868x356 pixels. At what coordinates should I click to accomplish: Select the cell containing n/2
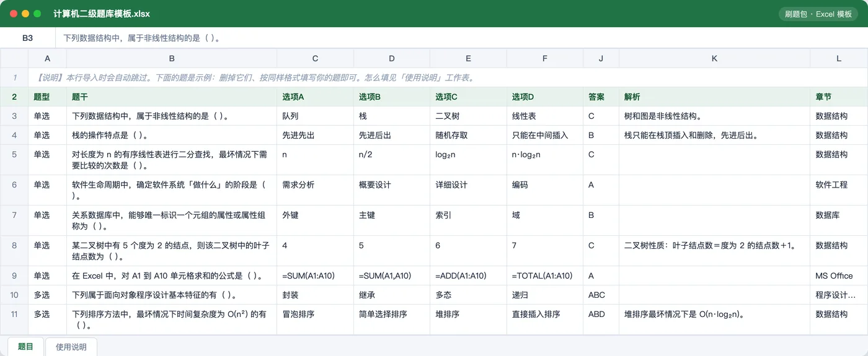click(392, 160)
